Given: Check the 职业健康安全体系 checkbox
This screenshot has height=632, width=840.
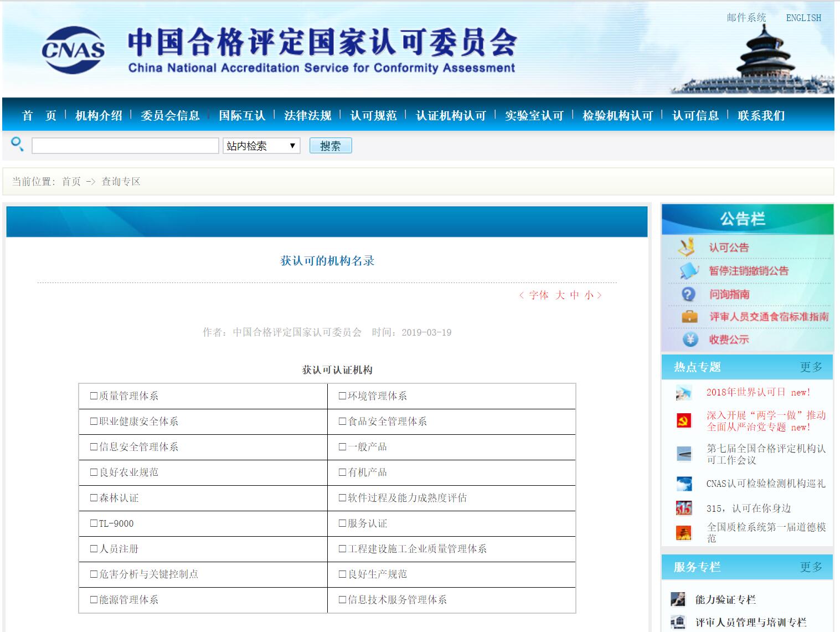Looking at the screenshot, I should [x=94, y=422].
